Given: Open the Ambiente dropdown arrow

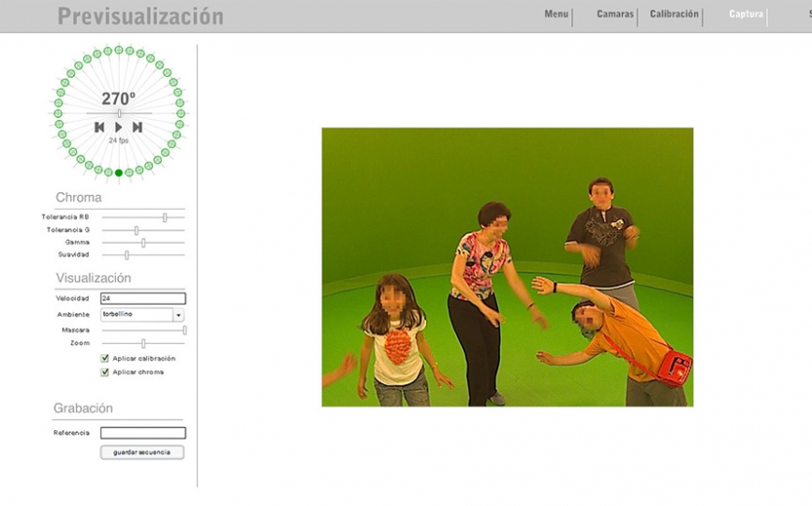Looking at the screenshot, I should (x=179, y=315).
